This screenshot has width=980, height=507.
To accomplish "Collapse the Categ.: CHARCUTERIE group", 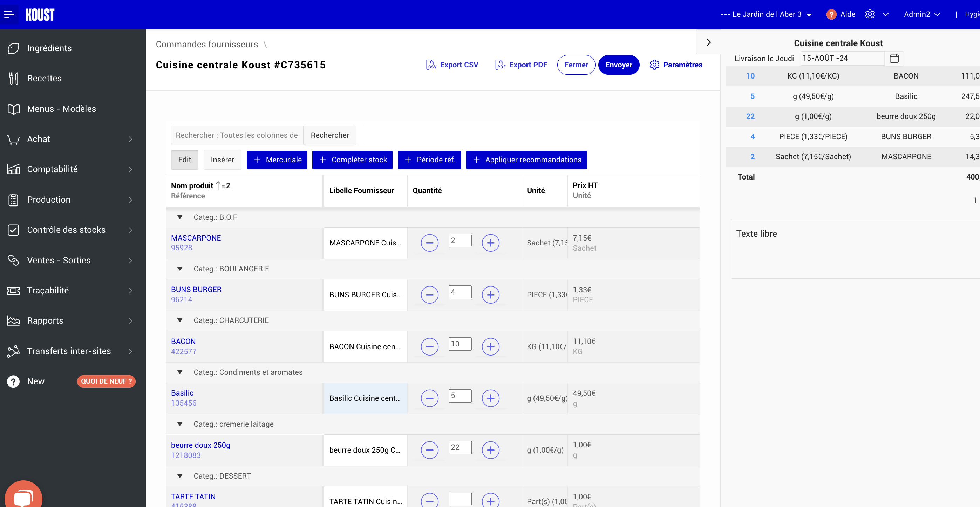I will click(x=180, y=320).
